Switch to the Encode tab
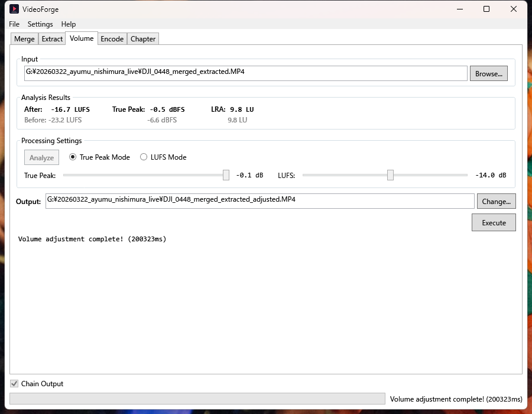532x414 pixels. tap(112, 39)
